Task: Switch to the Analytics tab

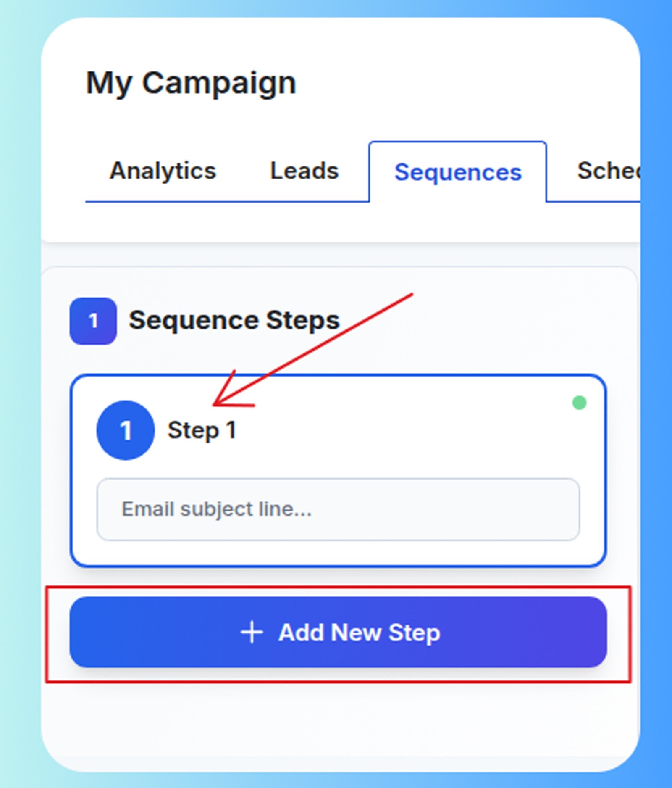Action: (x=163, y=171)
